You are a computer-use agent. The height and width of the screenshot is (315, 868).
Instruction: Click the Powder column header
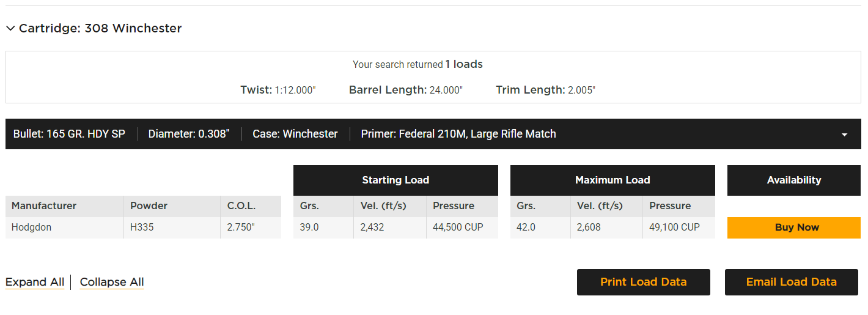(x=149, y=206)
